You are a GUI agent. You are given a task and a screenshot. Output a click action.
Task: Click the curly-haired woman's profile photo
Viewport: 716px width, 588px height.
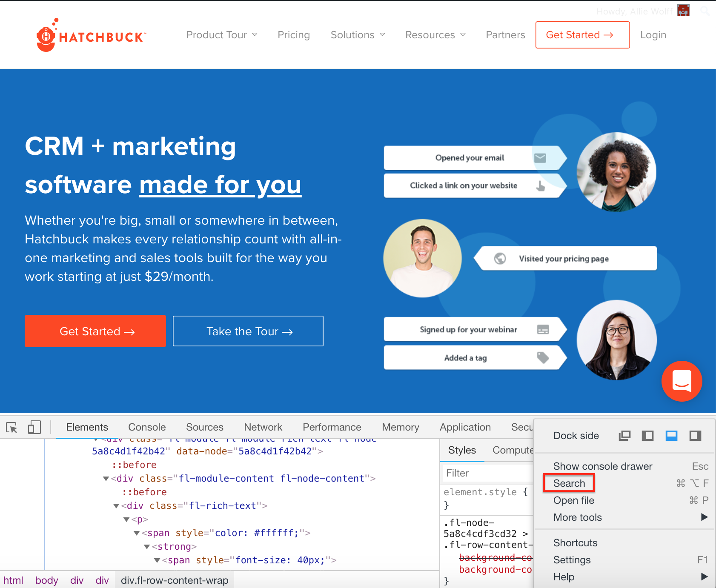[616, 172]
